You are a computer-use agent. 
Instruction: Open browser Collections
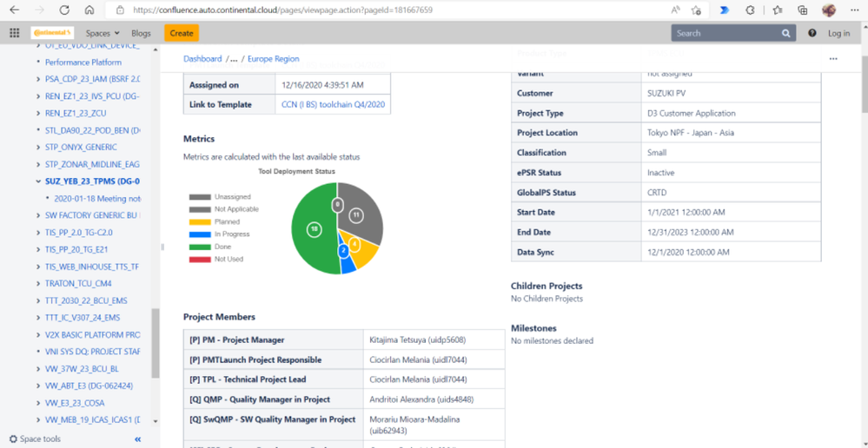coord(803,10)
